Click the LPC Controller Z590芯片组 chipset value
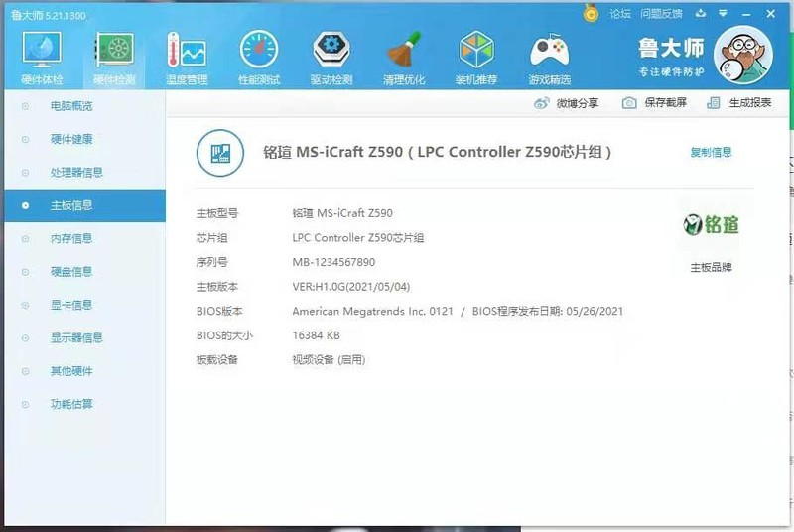Image resolution: width=794 pixels, height=532 pixels. pos(358,238)
